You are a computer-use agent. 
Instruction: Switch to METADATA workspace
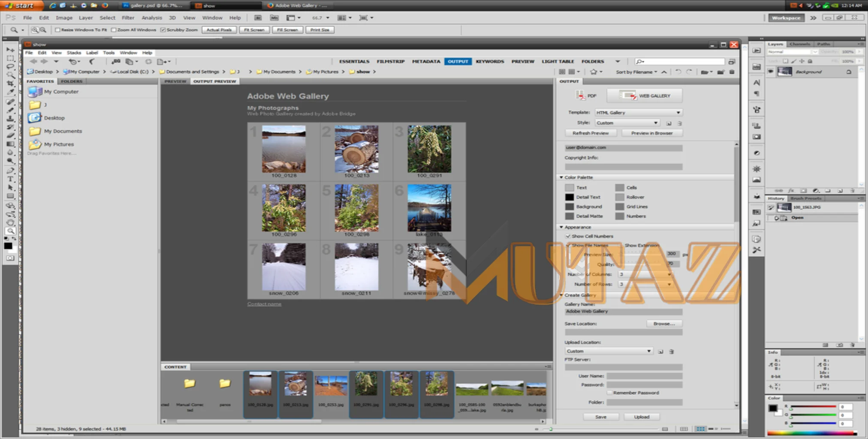tap(426, 61)
